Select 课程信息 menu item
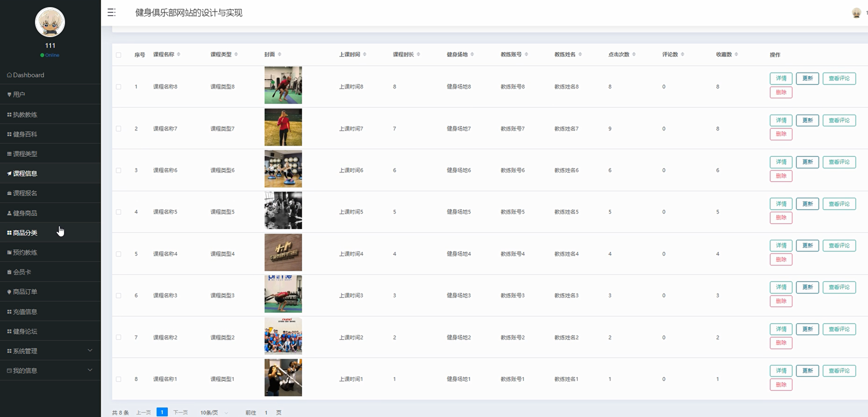Viewport: 868px width, 417px height. click(x=50, y=173)
